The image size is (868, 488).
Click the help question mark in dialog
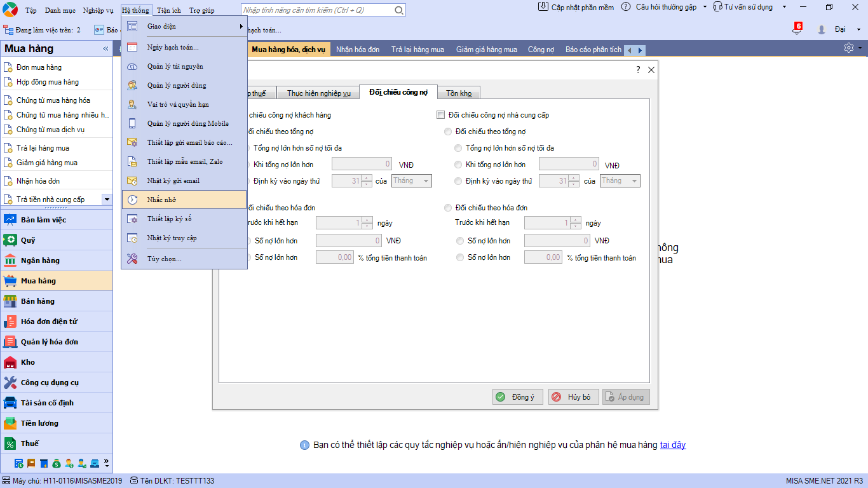[x=638, y=70]
